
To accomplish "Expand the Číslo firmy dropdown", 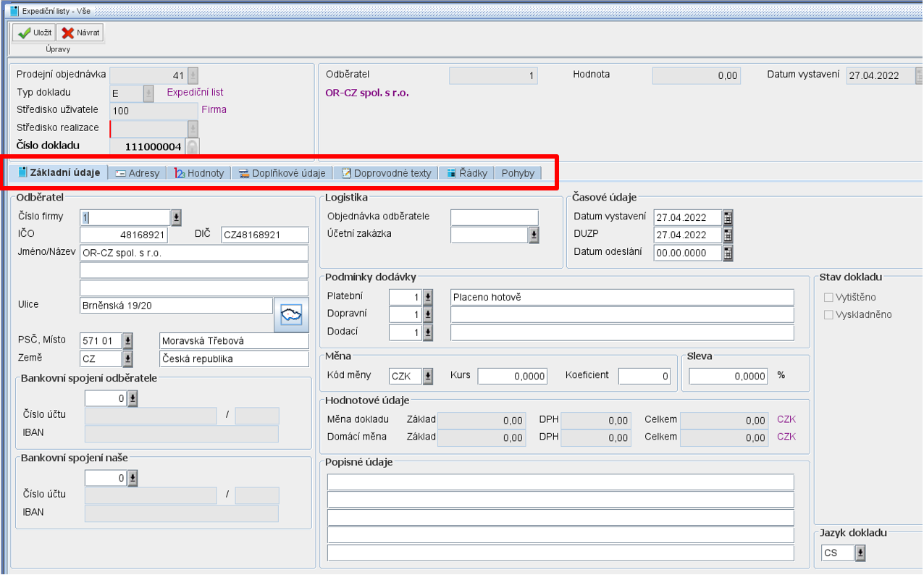I will pyautogui.click(x=175, y=217).
